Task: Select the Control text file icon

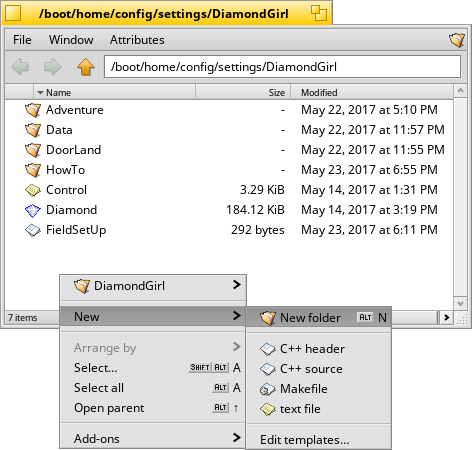Action: click(33, 190)
